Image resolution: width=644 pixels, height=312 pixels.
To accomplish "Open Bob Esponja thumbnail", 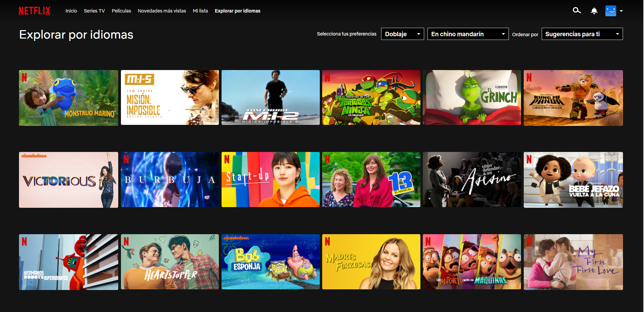I will point(270,262).
